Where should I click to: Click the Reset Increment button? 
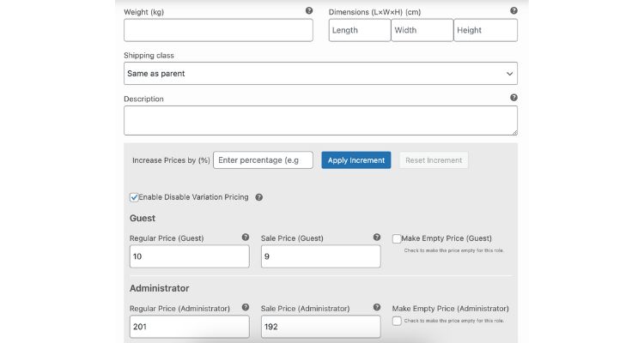434,160
